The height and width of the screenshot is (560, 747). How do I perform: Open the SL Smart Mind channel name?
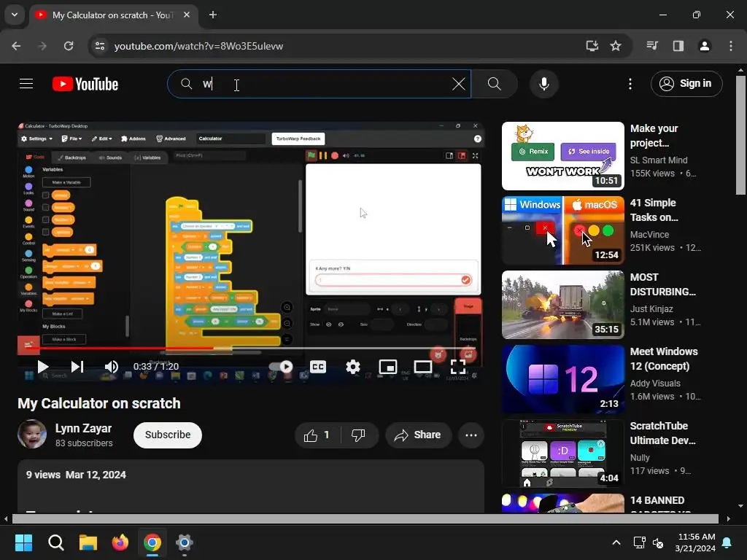point(659,160)
